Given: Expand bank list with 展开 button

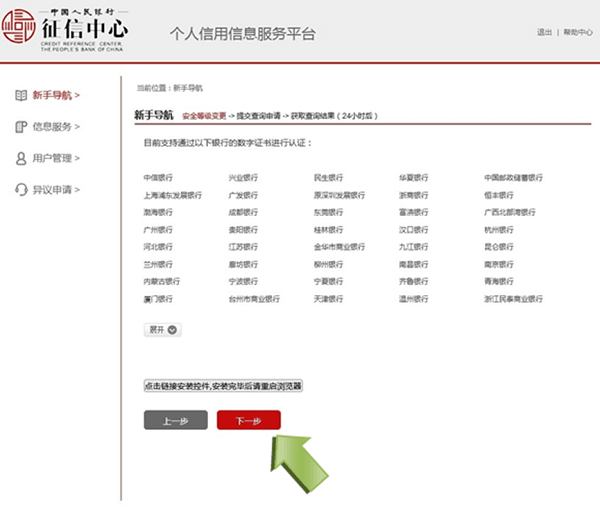Looking at the screenshot, I should [163, 330].
